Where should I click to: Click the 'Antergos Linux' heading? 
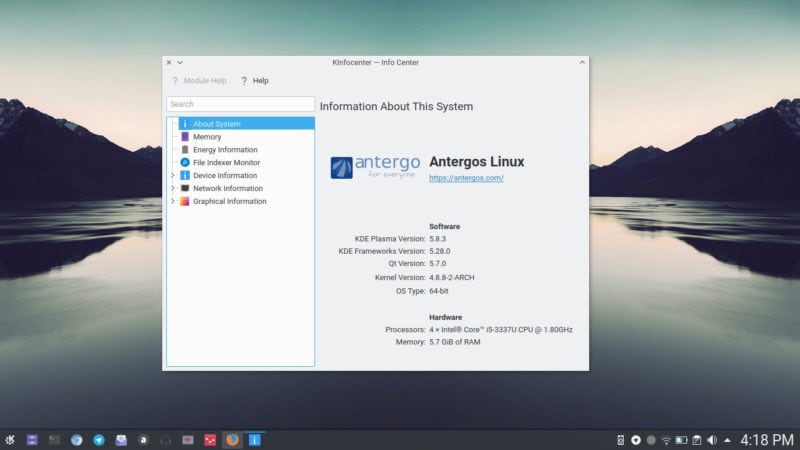477,162
